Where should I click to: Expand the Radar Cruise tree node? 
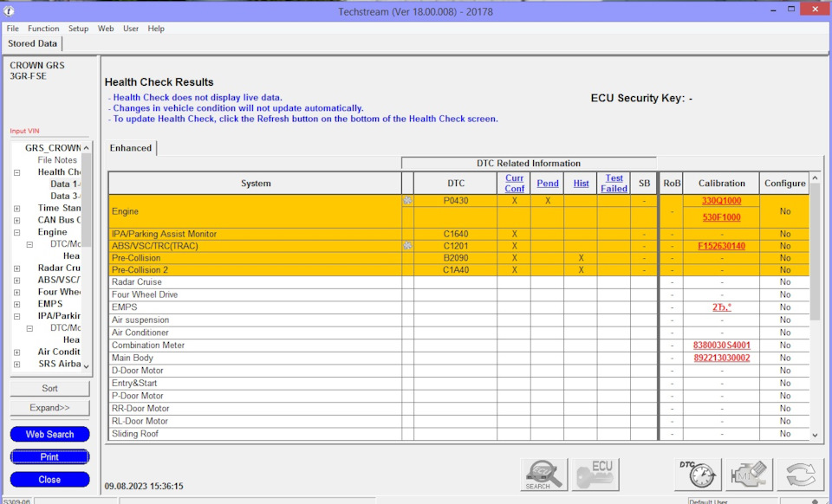(x=17, y=268)
